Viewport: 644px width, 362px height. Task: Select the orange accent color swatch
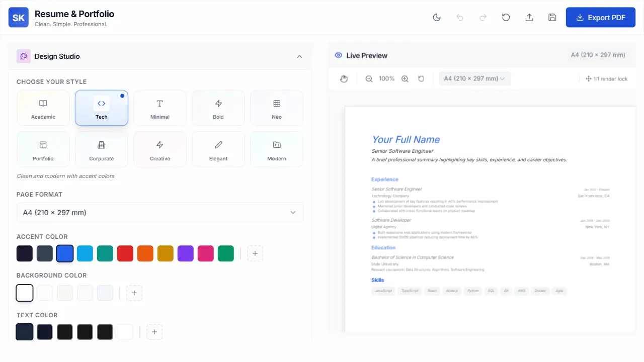[145, 253]
